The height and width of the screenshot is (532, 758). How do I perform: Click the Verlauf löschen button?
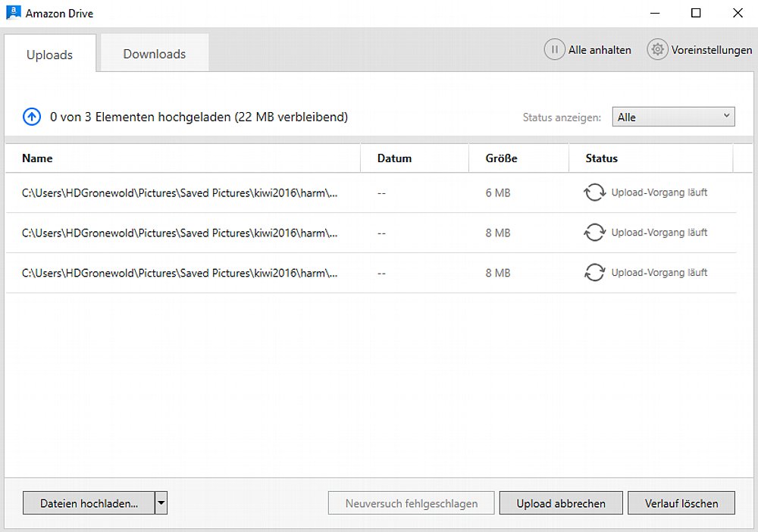(x=681, y=503)
